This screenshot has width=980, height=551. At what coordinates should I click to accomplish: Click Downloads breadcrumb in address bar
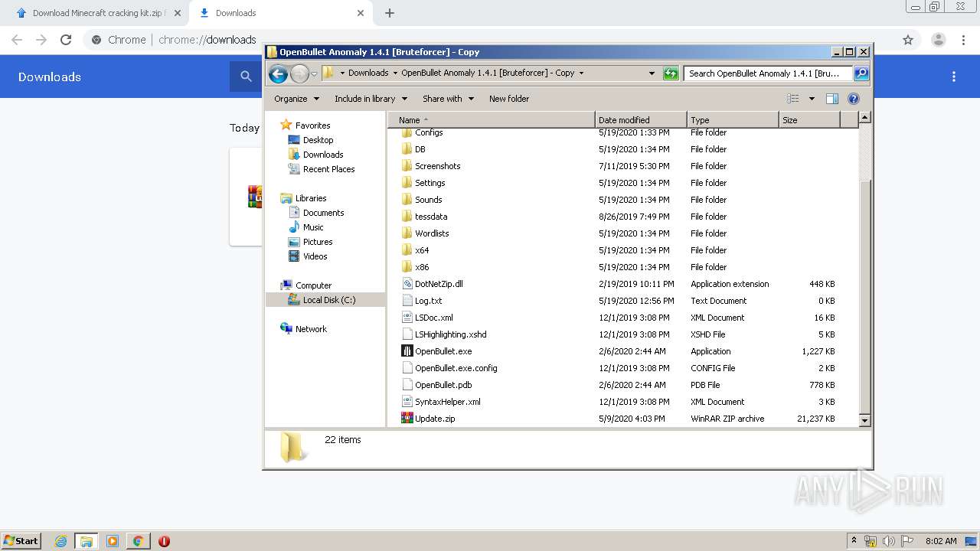click(x=368, y=73)
